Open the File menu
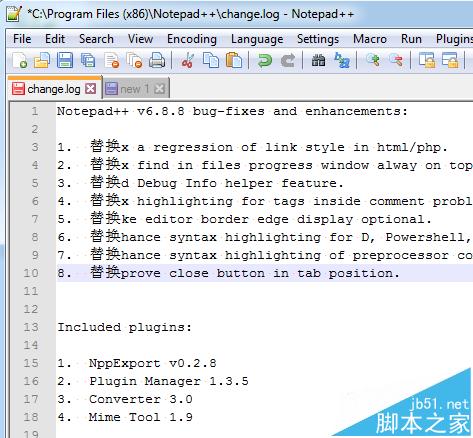The width and height of the screenshot is (473, 438). coord(22,39)
